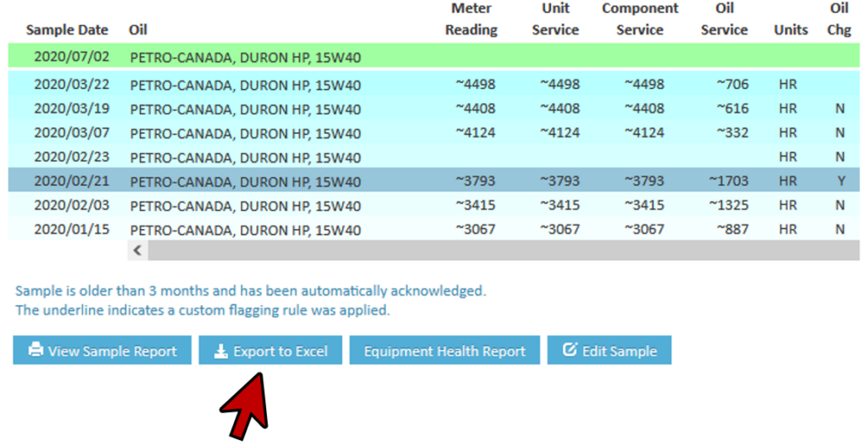Click the left arrow of horizontal scrollbar
The image size is (868, 446).
point(138,250)
